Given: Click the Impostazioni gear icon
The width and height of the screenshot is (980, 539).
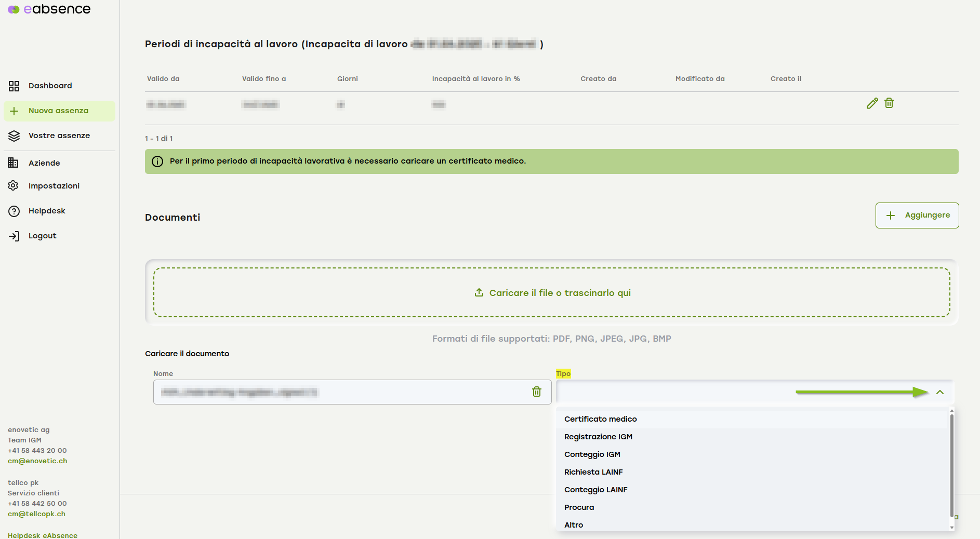Looking at the screenshot, I should point(14,186).
